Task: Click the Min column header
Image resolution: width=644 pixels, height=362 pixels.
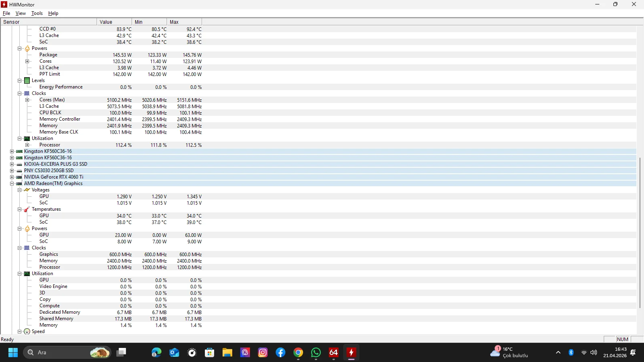Action: (x=149, y=22)
